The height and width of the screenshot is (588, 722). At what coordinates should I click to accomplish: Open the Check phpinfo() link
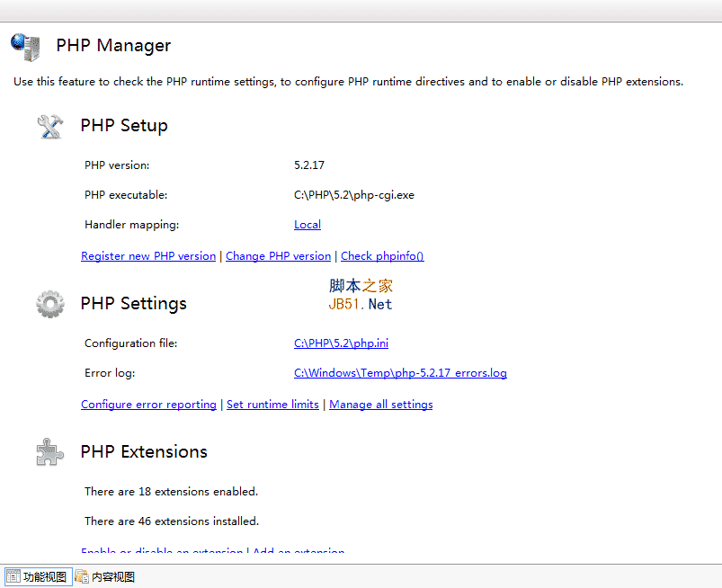[x=382, y=256]
